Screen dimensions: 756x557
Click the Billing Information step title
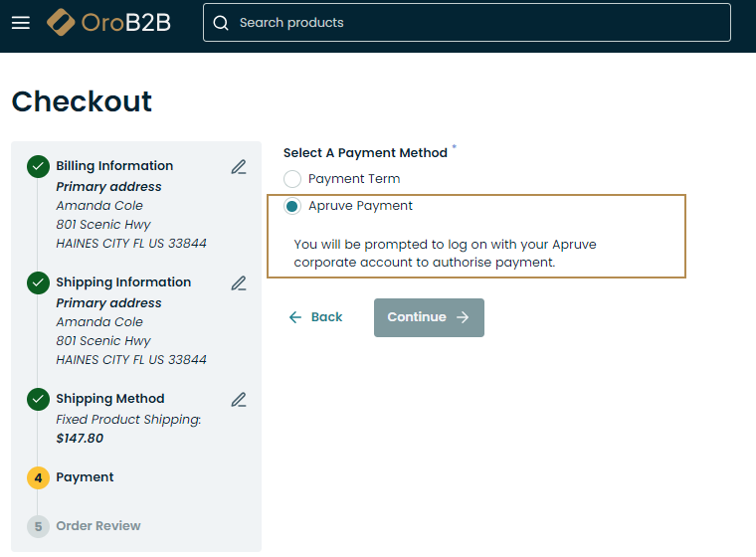[x=114, y=166]
